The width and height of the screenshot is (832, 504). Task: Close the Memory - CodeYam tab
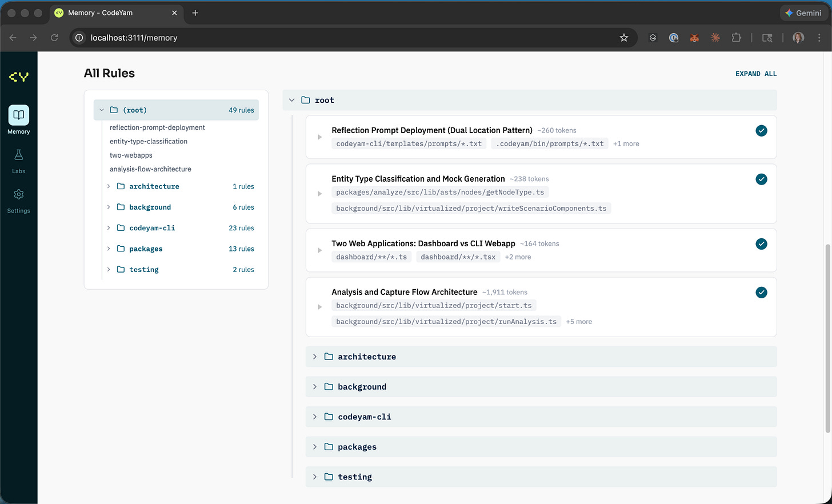click(x=174, y=13)
